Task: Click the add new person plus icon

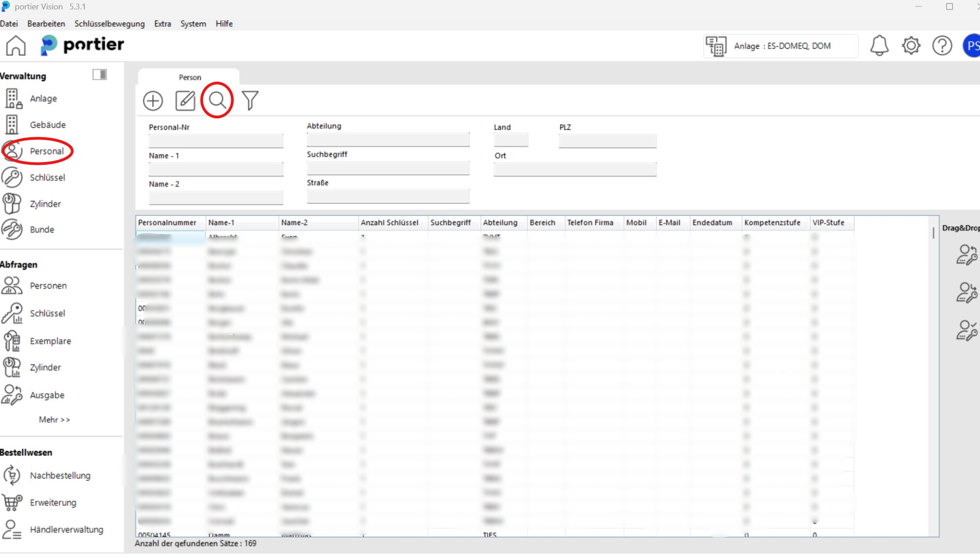Action: tap(152, 101)
